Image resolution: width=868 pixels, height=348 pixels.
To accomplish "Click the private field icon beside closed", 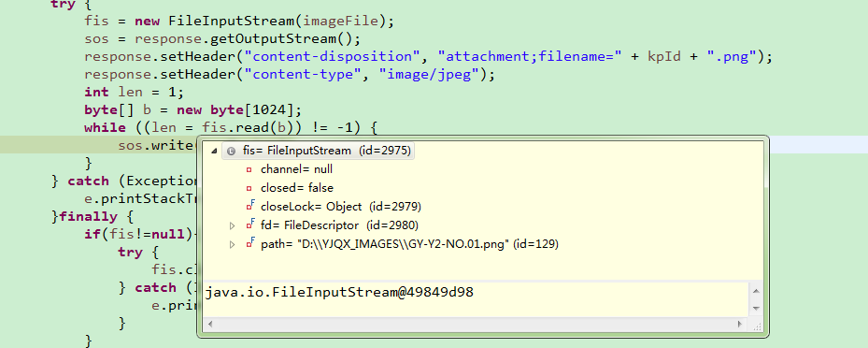I will 249,188.
